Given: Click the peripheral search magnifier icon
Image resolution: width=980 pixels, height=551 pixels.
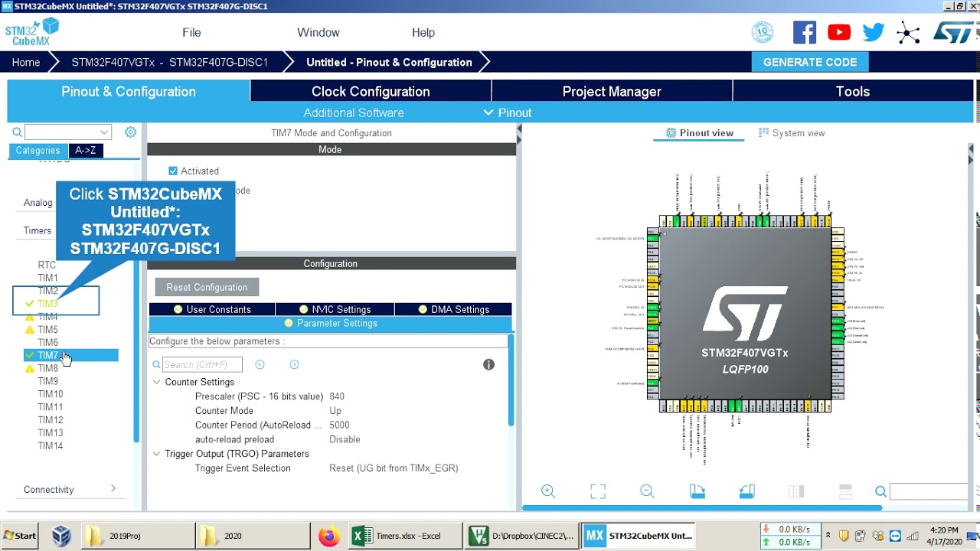Looking at the screenshot, I should (17, 132).
